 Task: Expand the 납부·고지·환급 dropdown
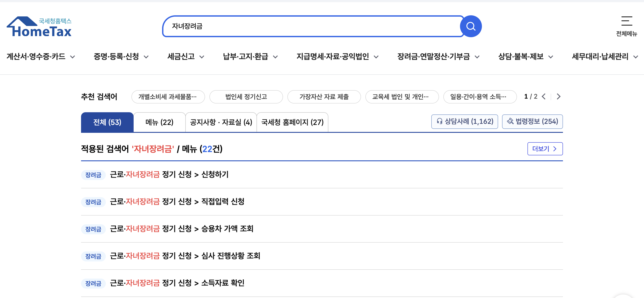(x=276, y=57)
